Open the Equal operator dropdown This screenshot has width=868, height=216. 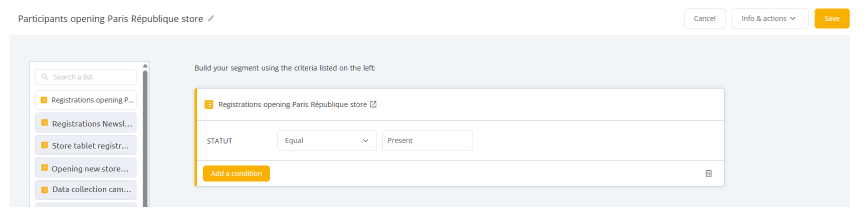point(327,140)
